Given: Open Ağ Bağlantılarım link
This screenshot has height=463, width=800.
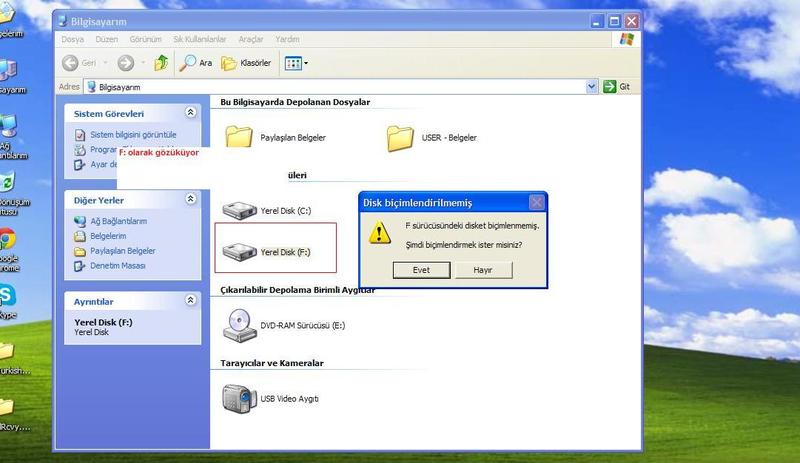Looking at the screenshot, I should pyautogui.click(x=118, y=221).
